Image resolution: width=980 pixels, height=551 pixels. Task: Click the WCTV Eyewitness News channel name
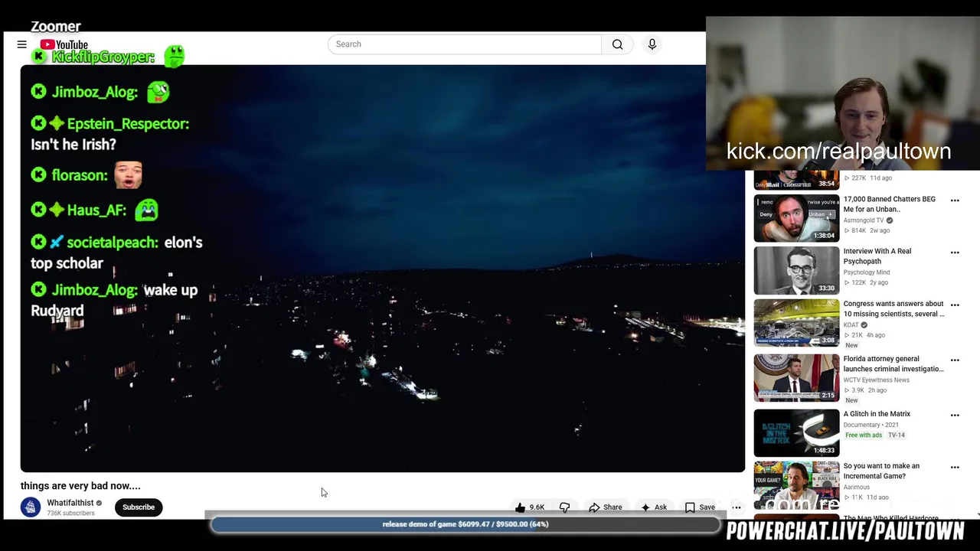877,380
